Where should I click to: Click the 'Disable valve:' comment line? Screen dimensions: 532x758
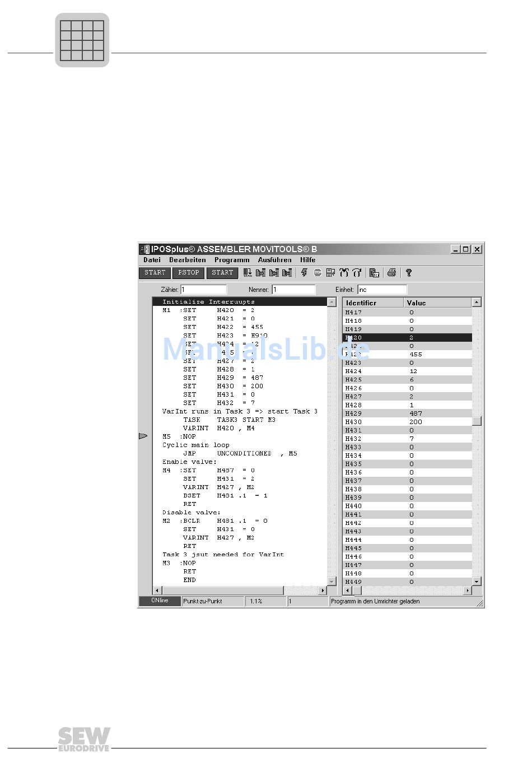(x=192, y=512)
